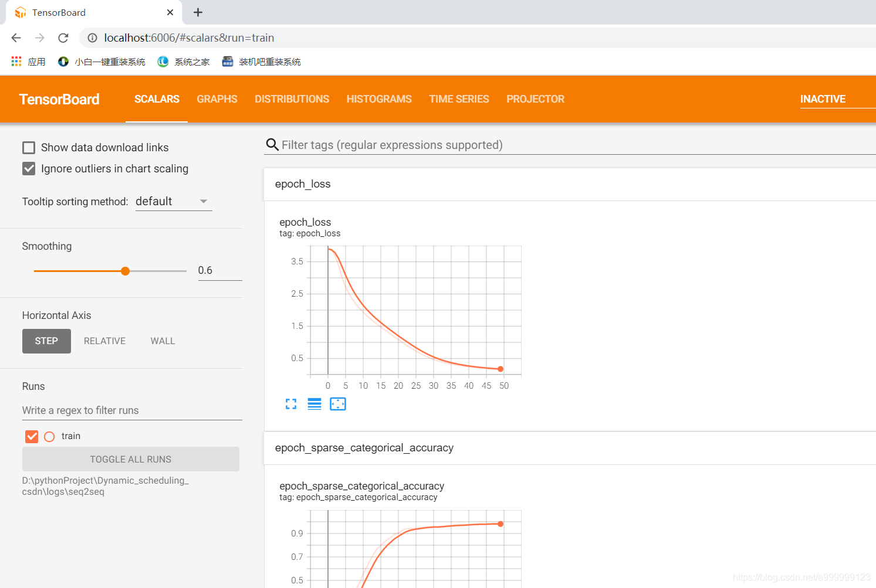This screenshot has height=588, width=876.
Task: Click the browser forward arrow
Action: point(39,38)
